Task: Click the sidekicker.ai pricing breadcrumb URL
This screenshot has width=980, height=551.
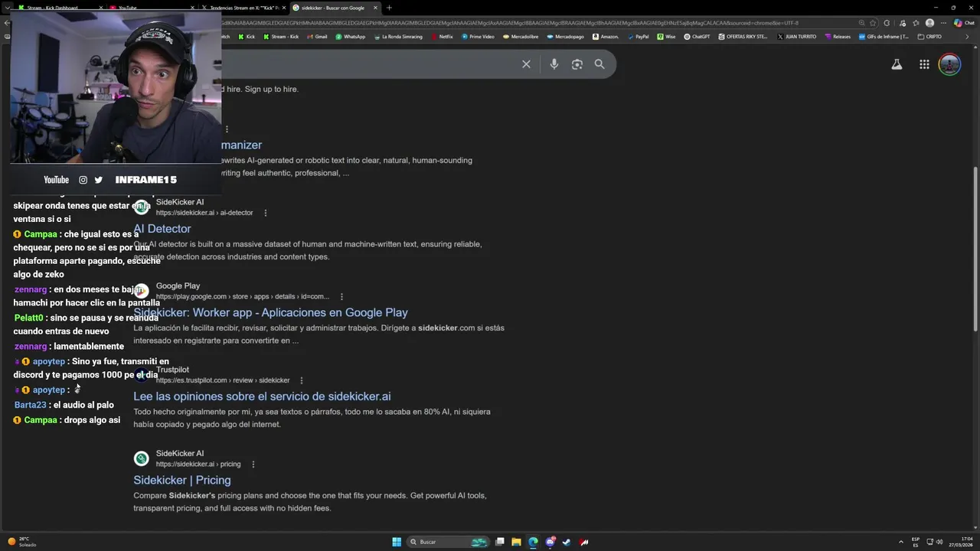Action: click(x=198, y=465)
